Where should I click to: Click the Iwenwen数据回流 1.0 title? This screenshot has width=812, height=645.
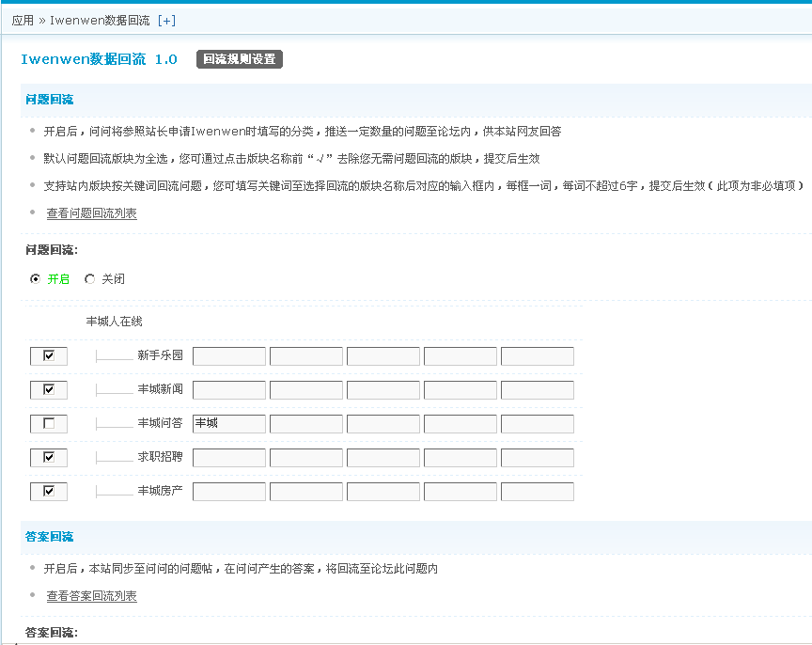(99, 59)
